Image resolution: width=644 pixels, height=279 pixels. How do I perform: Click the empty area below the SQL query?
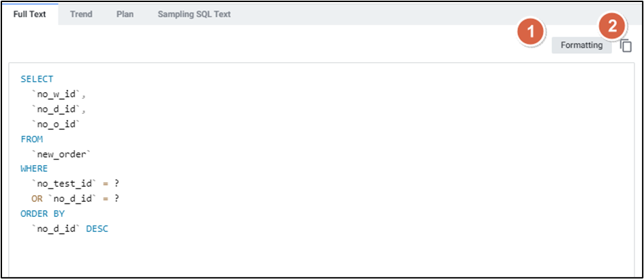pos(320,256)
